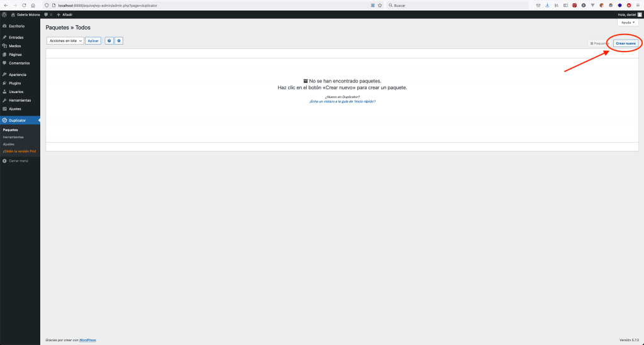Click ¡Obtén la versión Pro! link
Image resolution: width=644 pixels, height=345 pixels.
point(19,151)
